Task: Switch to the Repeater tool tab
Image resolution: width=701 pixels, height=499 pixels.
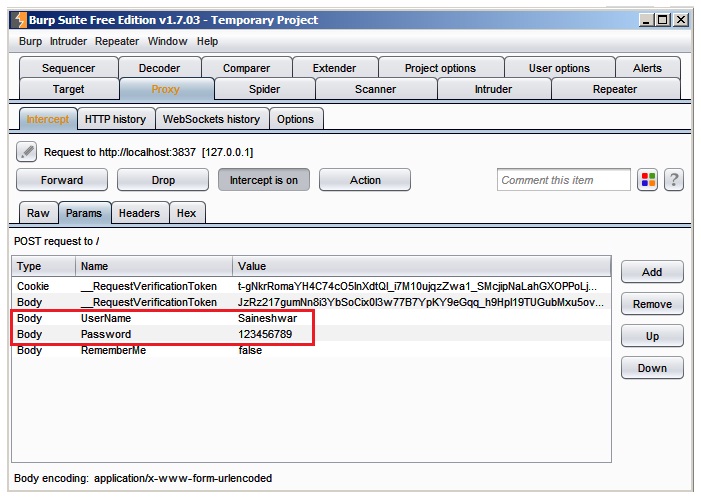Action: click(x=615, y=89)
